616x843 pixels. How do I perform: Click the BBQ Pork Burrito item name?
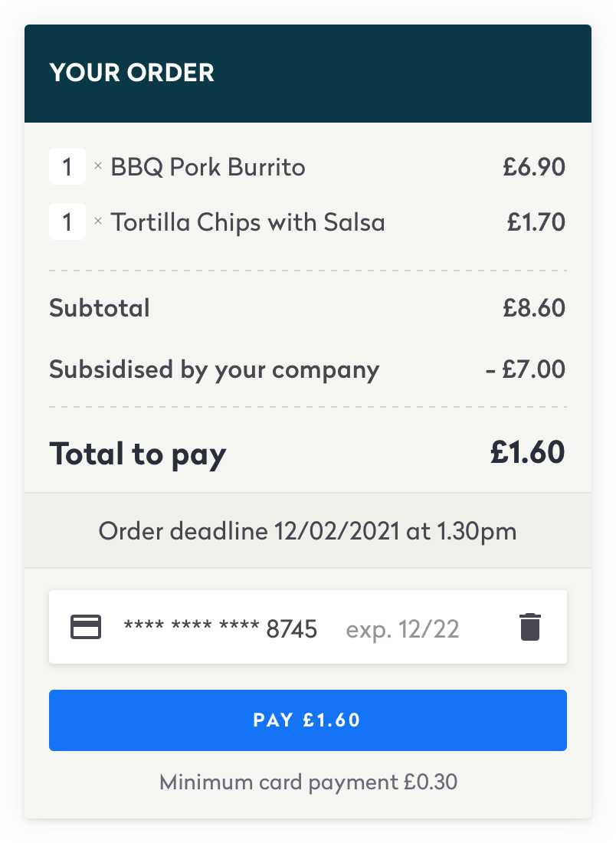[208, 167]
